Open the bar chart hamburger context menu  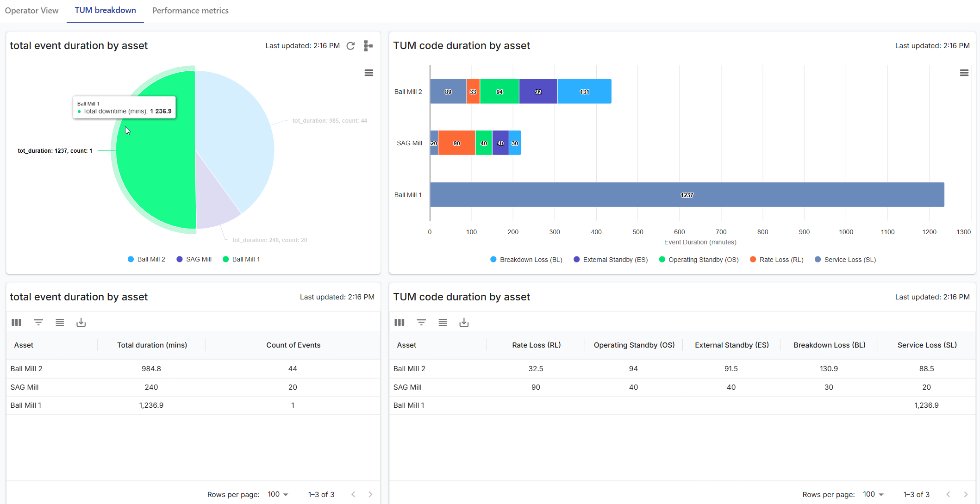[x=964, y=73]
